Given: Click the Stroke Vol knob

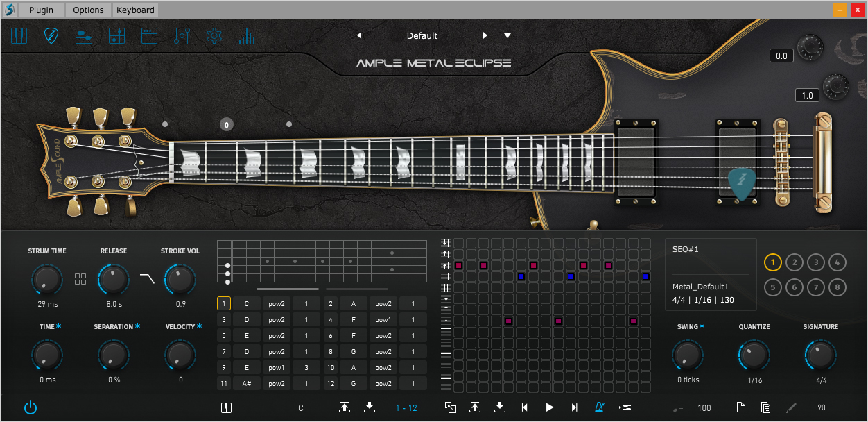Looking at the screenshot, I should (180, 279).
